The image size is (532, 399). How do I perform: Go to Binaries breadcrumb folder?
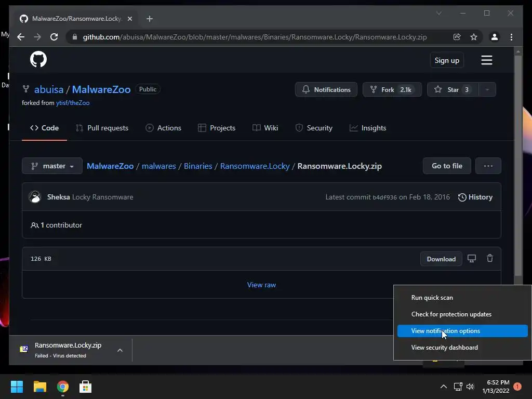pos(198,166)
